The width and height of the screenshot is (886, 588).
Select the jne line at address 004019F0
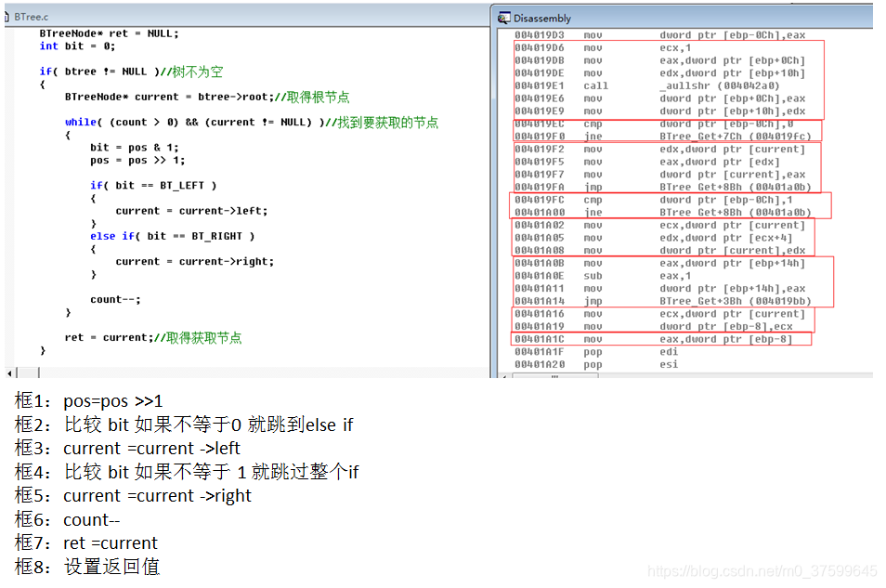[663, 137]
